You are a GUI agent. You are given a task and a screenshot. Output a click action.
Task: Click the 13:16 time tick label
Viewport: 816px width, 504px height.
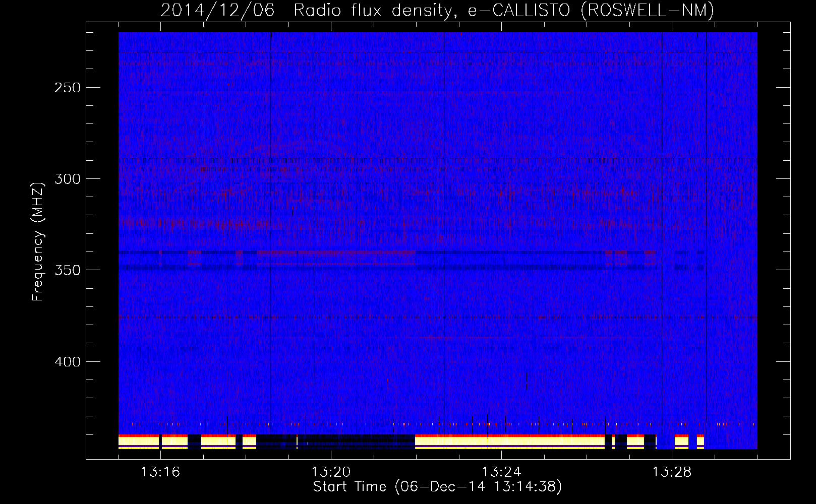[160, 472]
